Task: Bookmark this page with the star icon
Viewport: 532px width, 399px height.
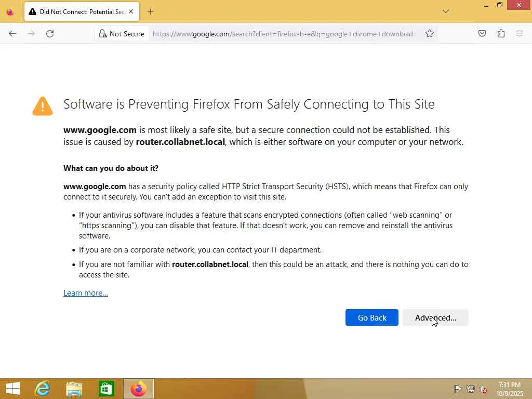Action: coord(430,34)
